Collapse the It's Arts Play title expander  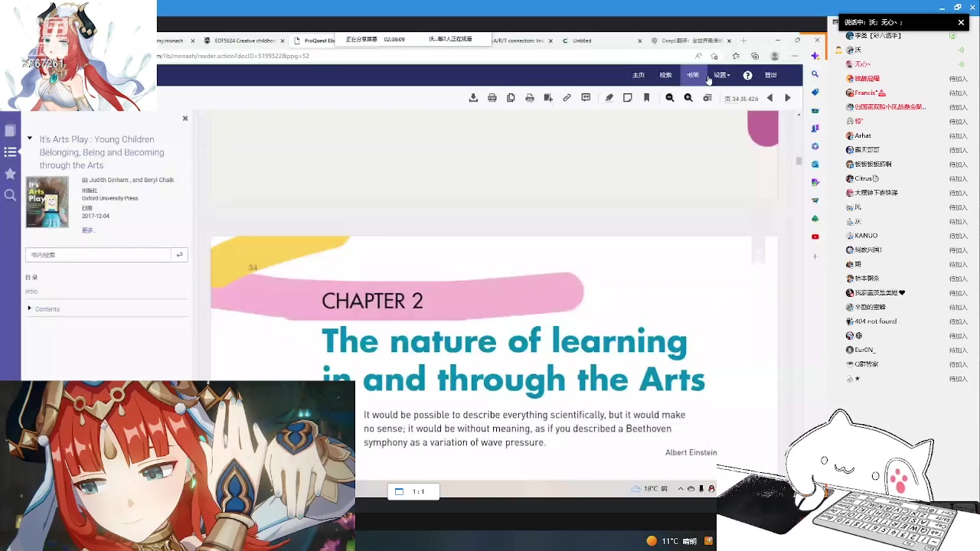pyautogui.click(x=30, y=139)
